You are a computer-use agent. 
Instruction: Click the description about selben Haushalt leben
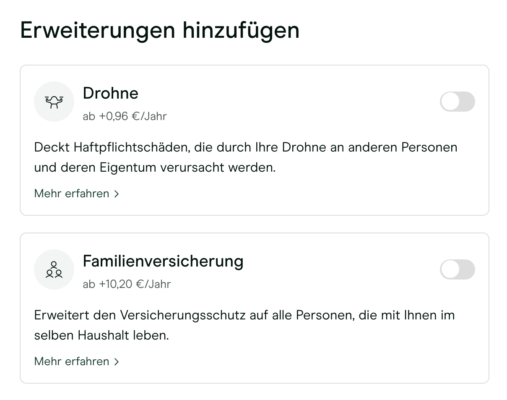[x=244, y=325]
